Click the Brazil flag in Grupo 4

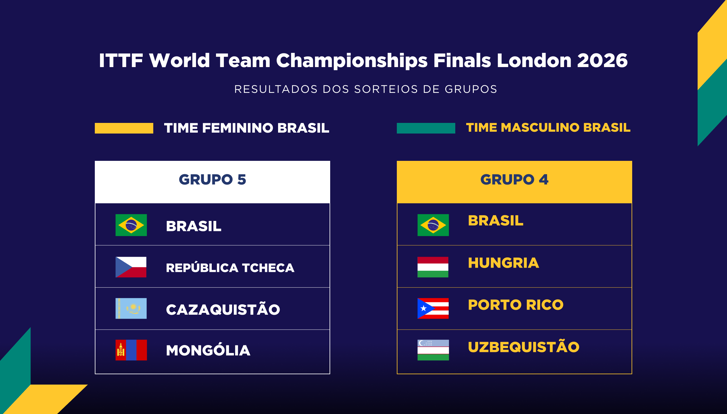(x=433, y=225)
